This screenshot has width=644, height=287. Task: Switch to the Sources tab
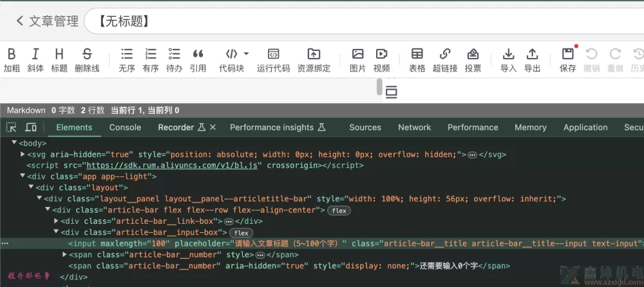[x=365, y=128]
